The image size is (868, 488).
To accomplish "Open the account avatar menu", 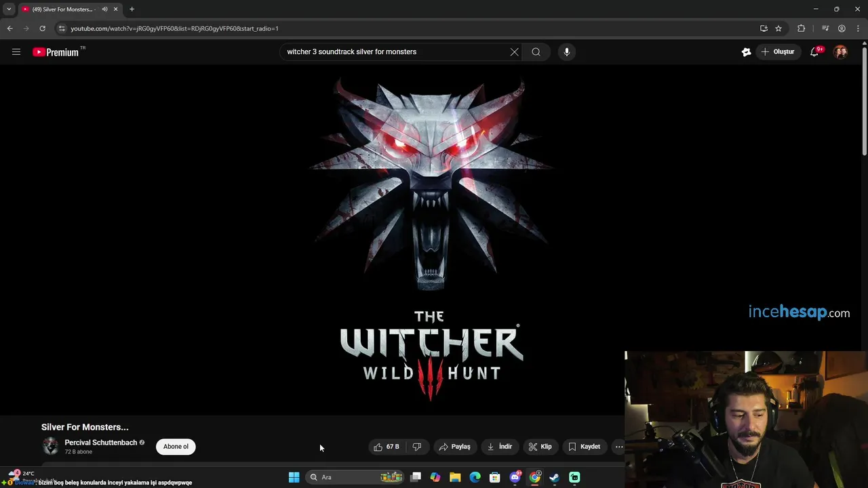I will coord(840,52).
